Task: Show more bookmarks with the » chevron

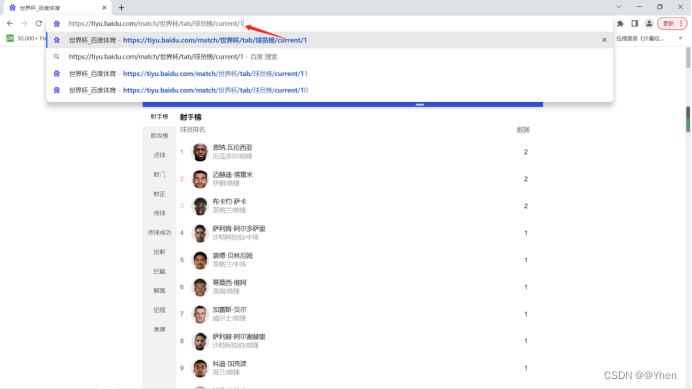Action: [x=680, y=38]
